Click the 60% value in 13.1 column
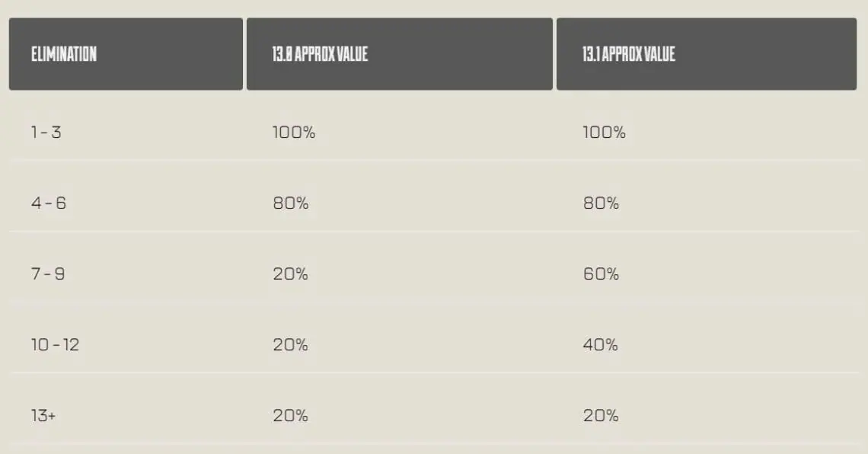868x454 pixels. tap(601, 274)
